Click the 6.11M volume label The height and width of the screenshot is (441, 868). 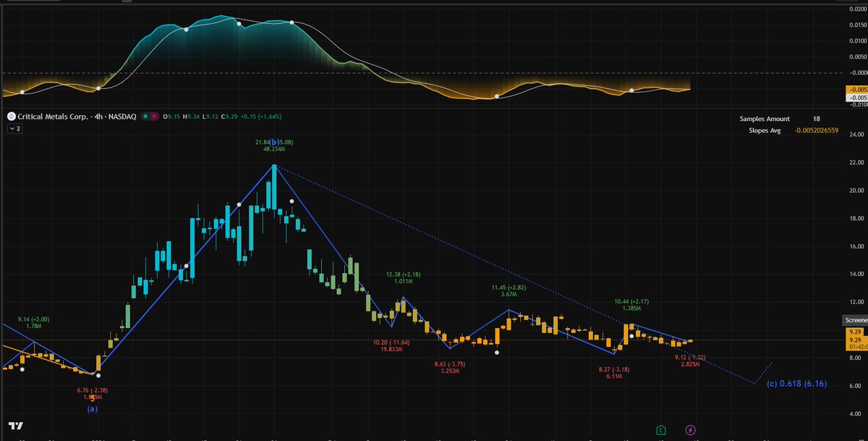(x=613, y=377)
